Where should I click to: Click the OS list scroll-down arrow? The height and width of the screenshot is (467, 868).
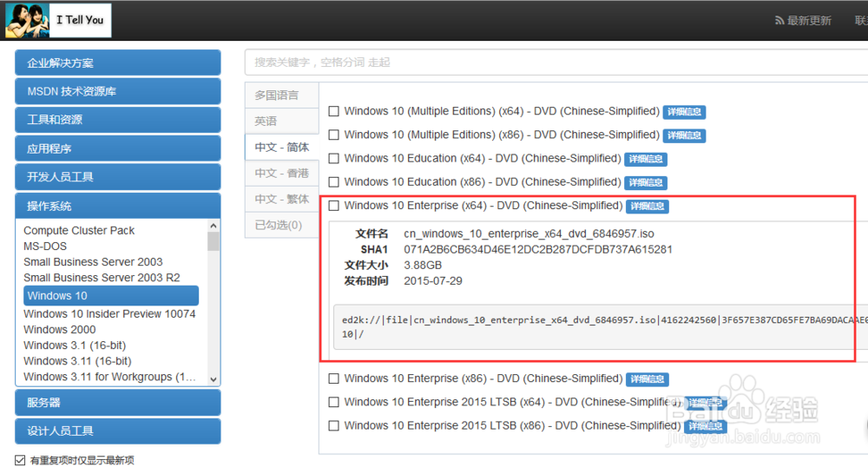point(214,379)
